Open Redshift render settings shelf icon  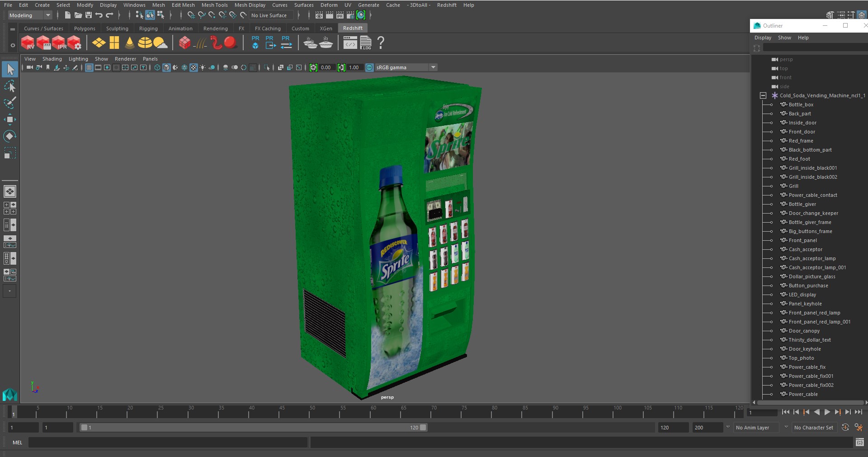point(74,43)
